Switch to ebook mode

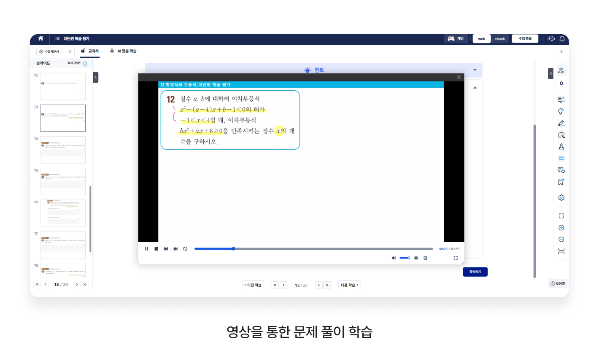coord(500,39)
